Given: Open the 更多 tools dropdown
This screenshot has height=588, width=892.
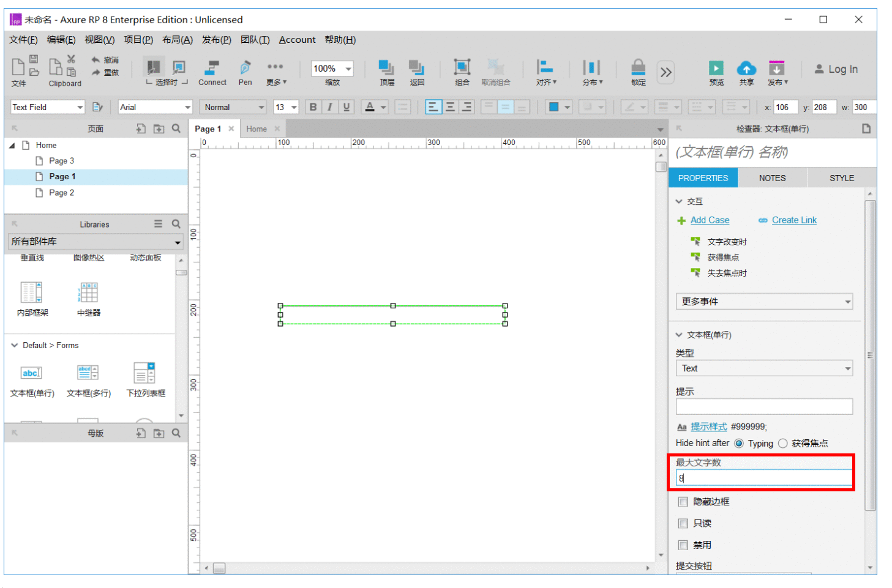Looking at the screenshot, I should click(276, 72).
